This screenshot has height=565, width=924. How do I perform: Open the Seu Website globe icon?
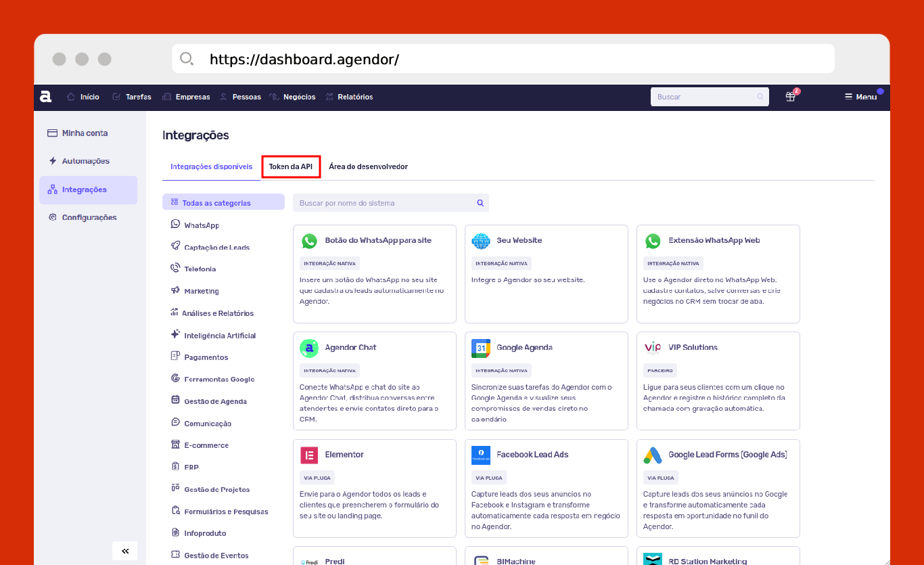[481, 240]
